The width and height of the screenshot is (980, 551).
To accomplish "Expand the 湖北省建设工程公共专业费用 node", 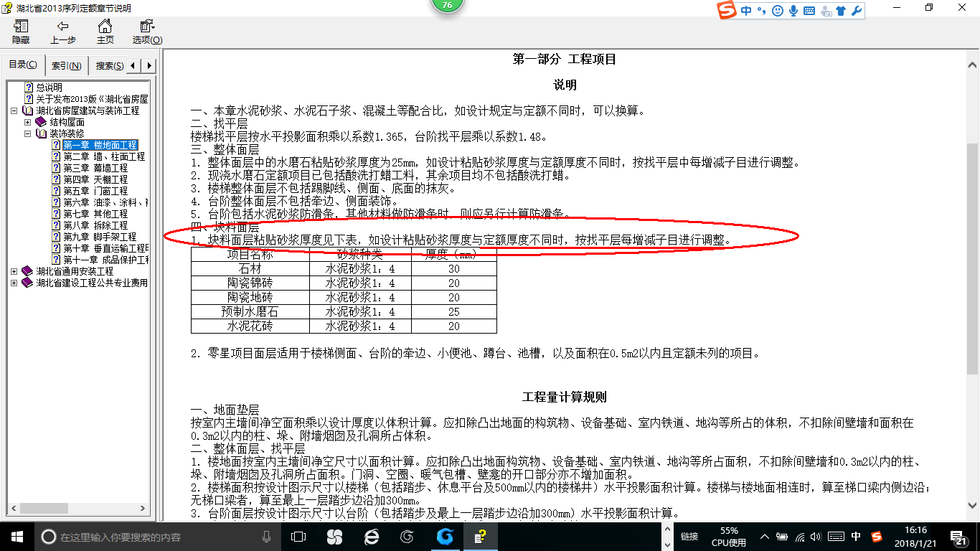I will click(15, 283).
